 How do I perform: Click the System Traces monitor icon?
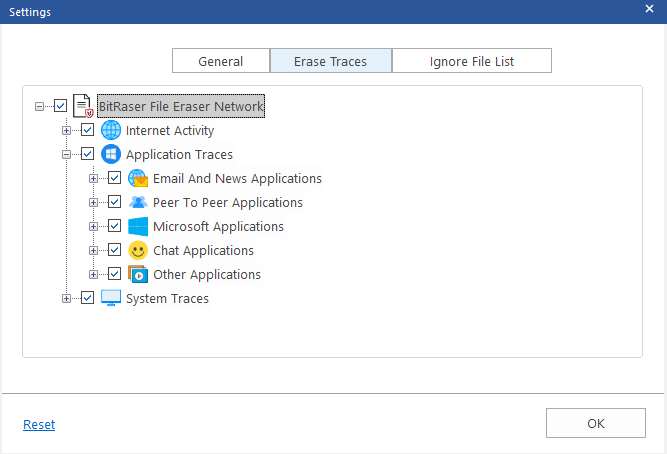coord(111,298)
